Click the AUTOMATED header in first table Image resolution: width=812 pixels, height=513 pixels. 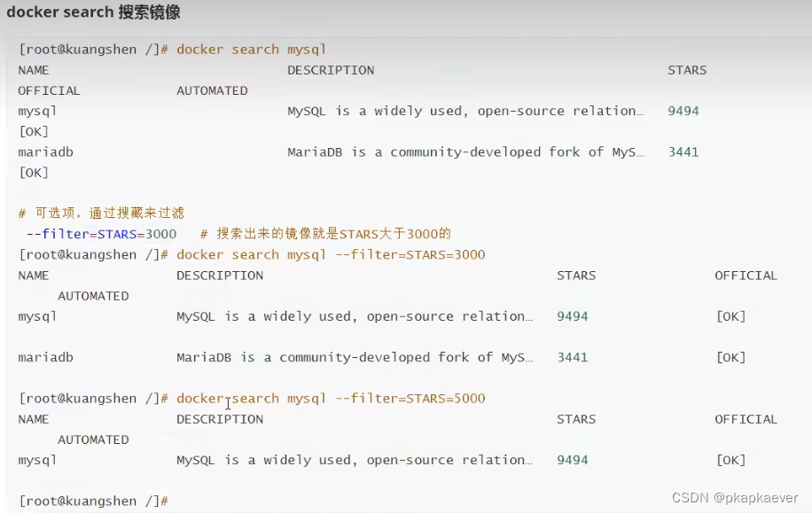[x=213, y=90]
